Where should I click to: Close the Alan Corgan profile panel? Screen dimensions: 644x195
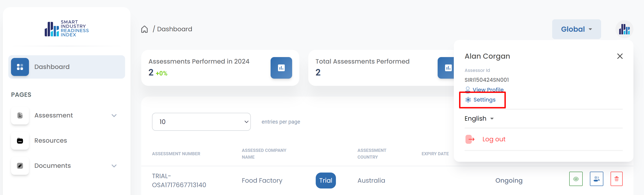(x=620, y=56)
